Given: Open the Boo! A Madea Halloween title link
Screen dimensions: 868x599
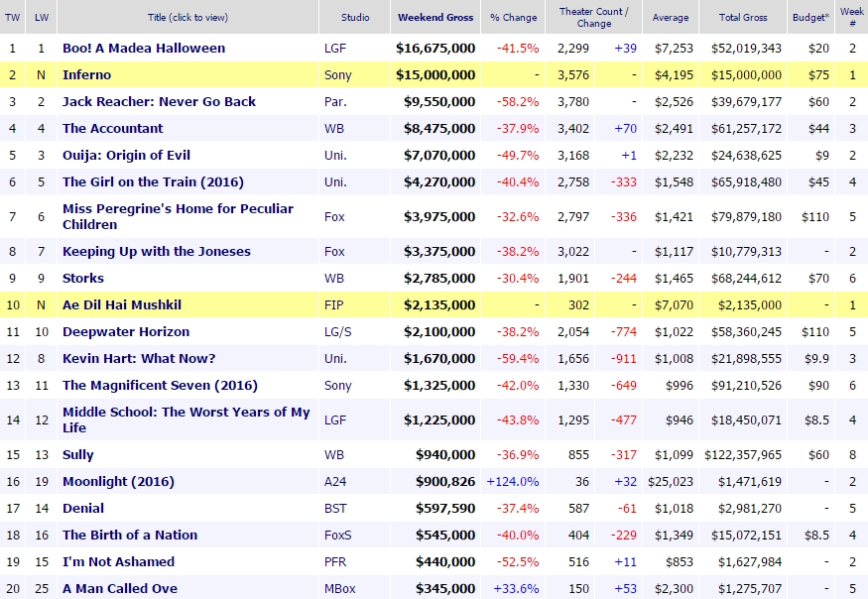Looking at the screenshot, I should point(144,49).
